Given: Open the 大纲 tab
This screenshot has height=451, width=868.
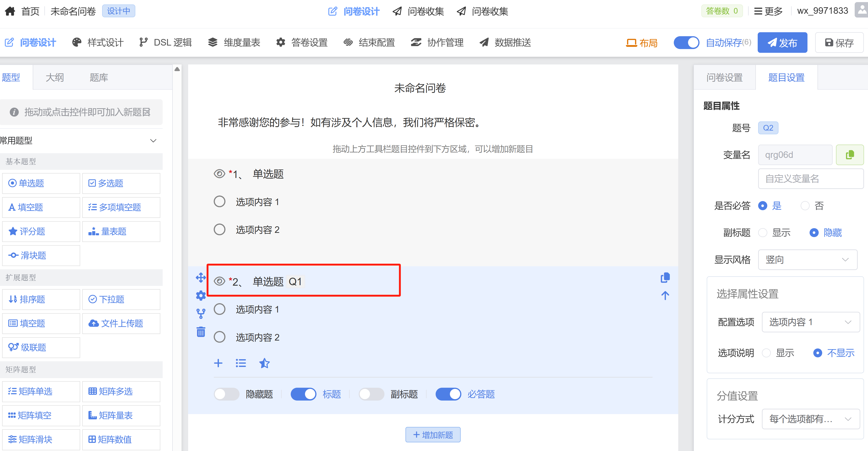Looking at the screenshot, I should tap(55, 78).
